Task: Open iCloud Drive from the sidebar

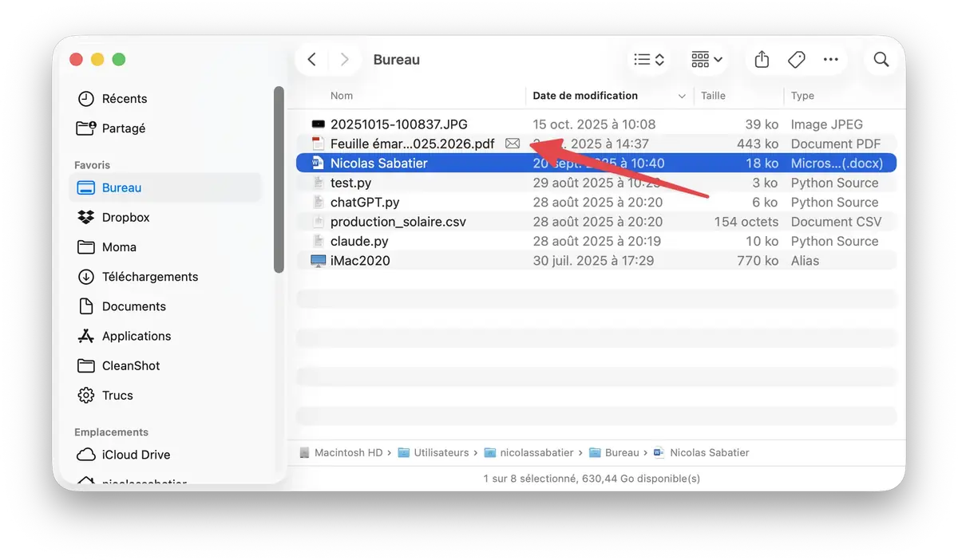Action: pos(135,455)
